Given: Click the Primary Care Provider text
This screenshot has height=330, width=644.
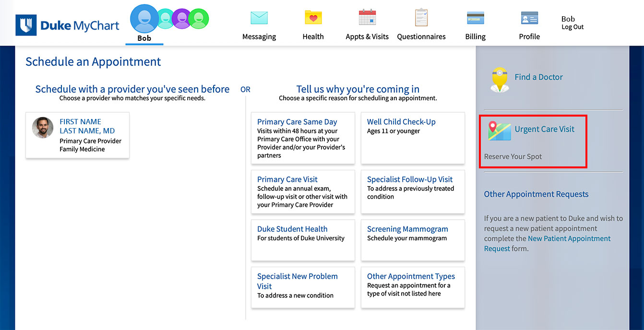Looking at the screenshot, I should point(91,141).
